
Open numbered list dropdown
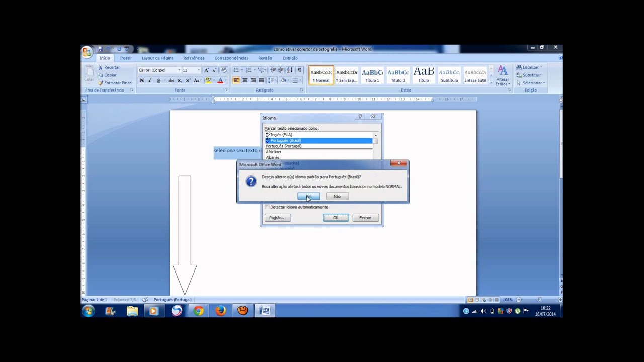coord(254,70)
